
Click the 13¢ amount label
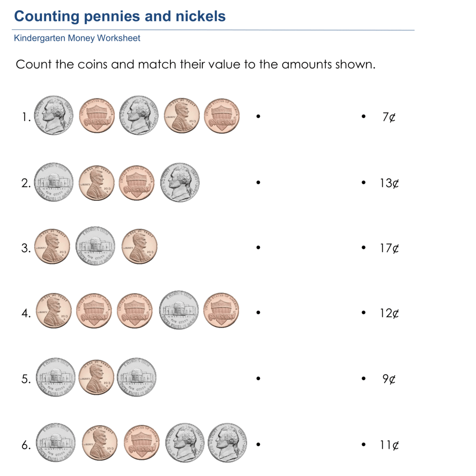pyautogui.click(x=389, y=183)
